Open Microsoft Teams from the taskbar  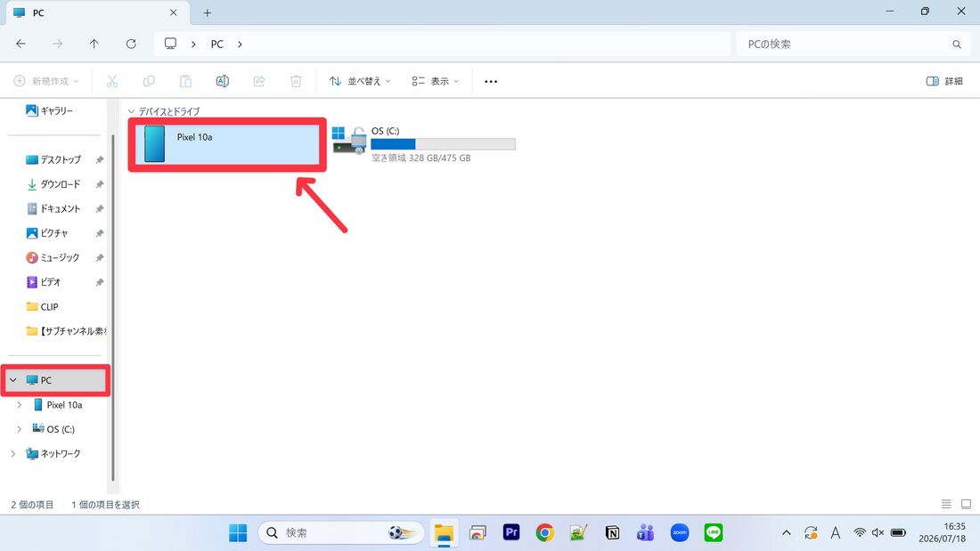646,532
